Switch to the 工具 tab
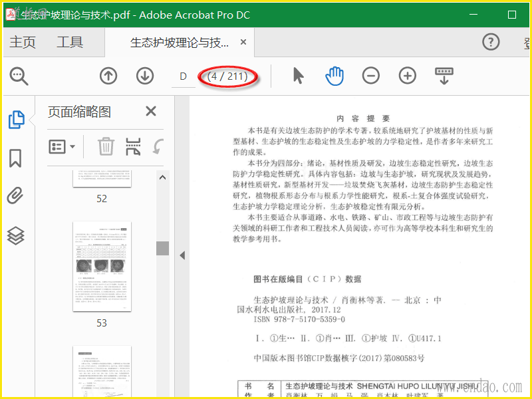 coord(70,43)
